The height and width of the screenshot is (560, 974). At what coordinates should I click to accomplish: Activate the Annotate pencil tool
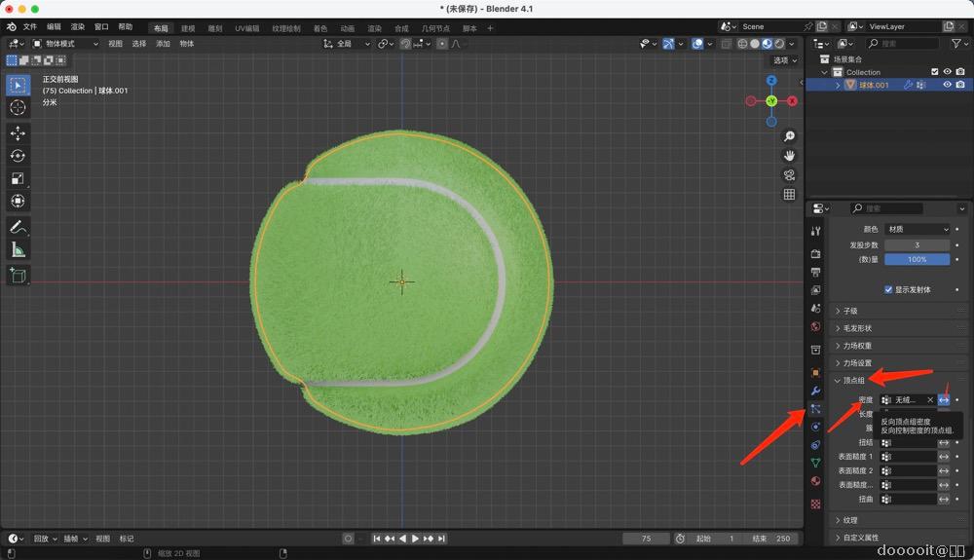click(x=18, y=227)
